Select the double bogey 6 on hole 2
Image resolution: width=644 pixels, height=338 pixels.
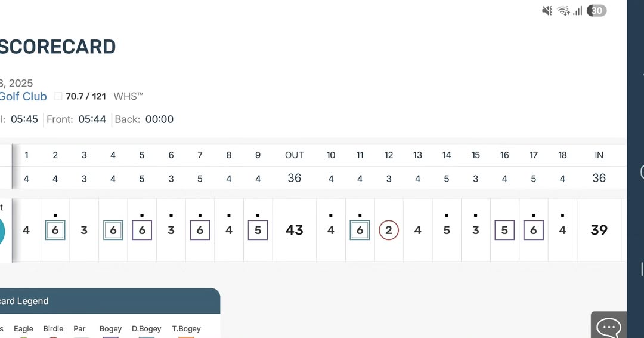tap(55, 231)
